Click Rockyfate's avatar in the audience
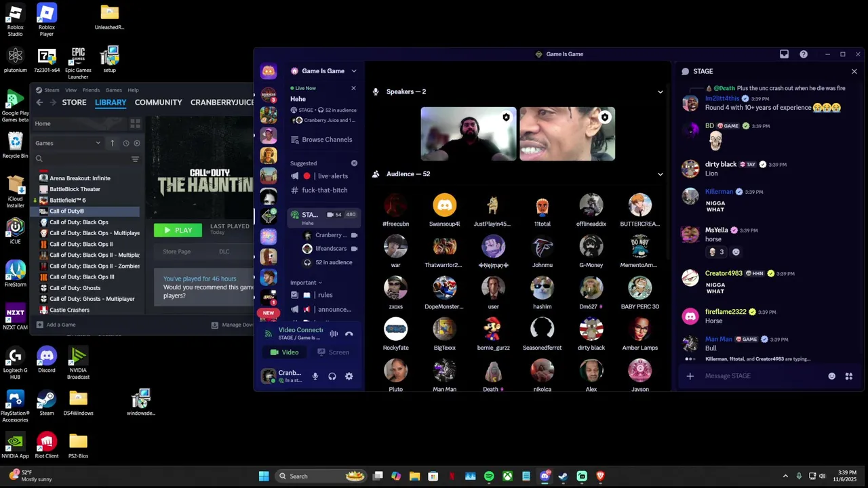The image size is (868, 488). (x=396, y=329)
